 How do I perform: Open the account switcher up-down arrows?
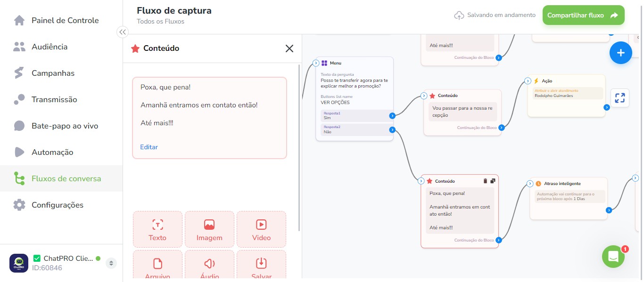pos(111,263)
